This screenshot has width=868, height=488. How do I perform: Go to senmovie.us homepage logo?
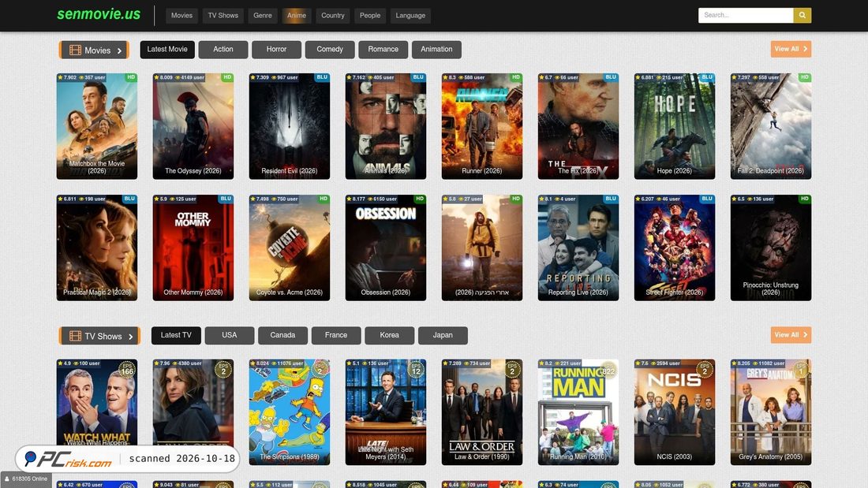click(99, 14)
